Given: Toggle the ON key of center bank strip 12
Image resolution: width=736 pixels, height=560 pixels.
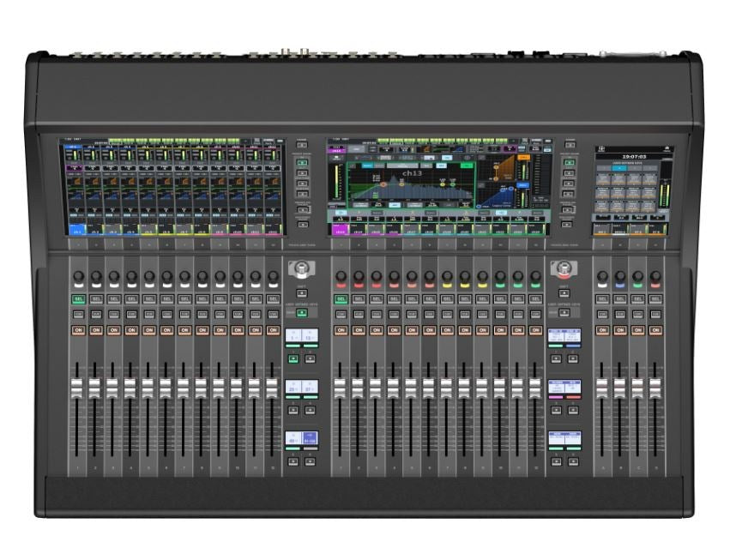Looking at the screenshot, I should [x=535, y=330].
